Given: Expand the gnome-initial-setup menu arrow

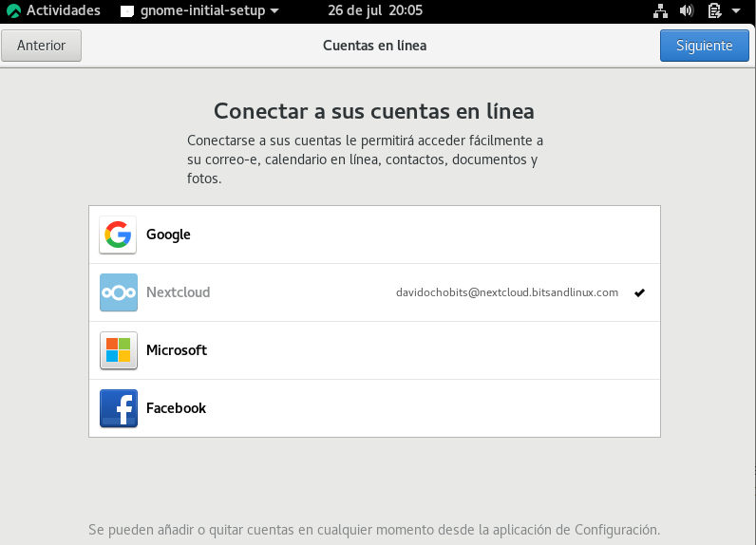Looking at the screenshot, I should pos(274,10).
